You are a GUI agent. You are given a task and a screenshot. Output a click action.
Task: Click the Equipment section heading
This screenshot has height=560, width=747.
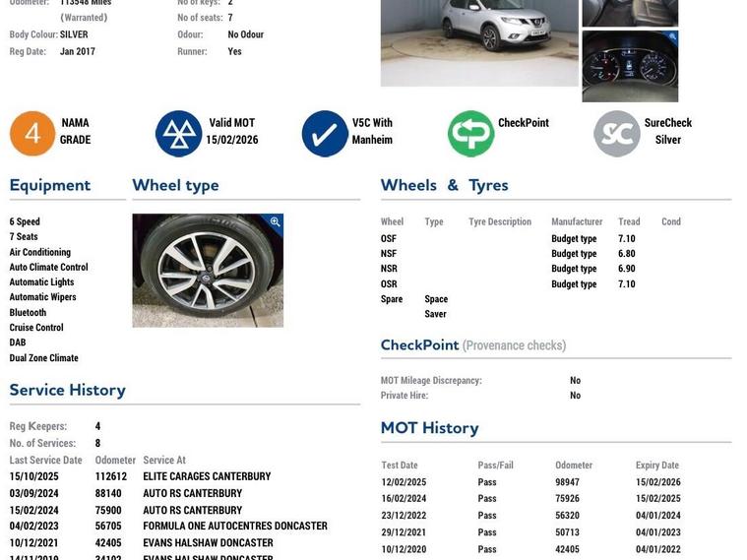(50, 185)
